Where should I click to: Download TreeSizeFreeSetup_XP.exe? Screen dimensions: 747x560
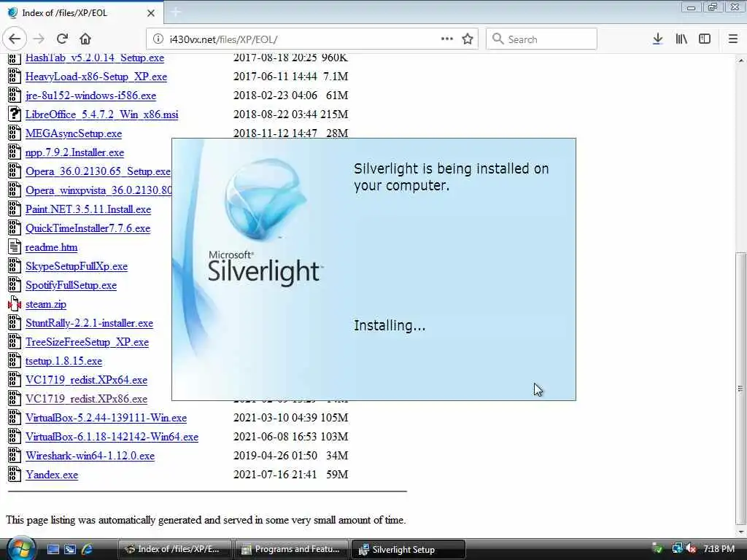click(88, 342)
